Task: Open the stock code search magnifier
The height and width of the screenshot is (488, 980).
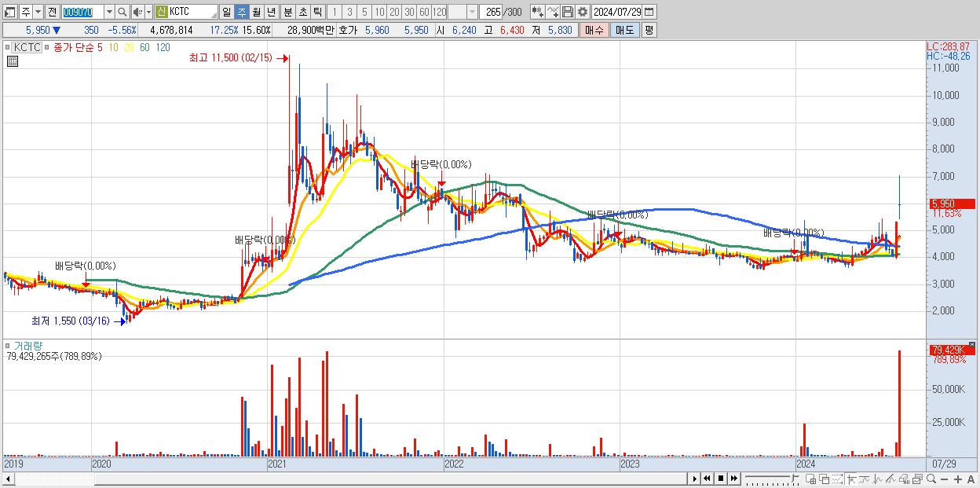Action: tap(122, 12)
